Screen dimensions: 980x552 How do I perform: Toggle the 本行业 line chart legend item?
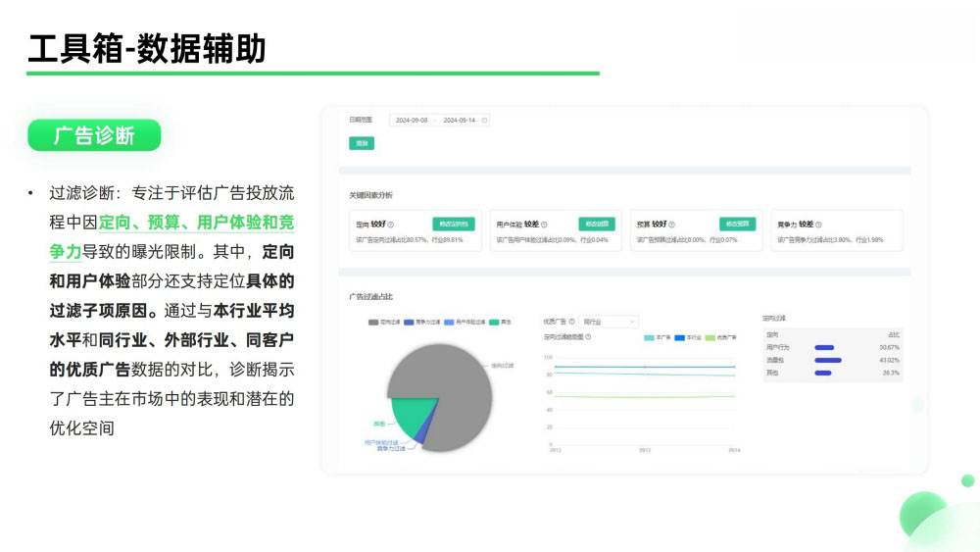pos(688,337)
